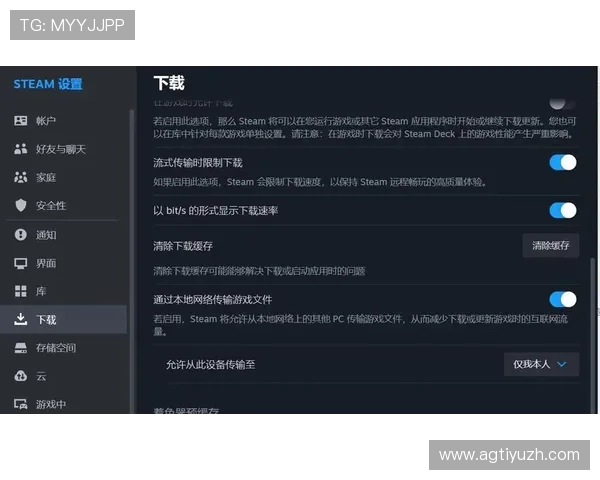Image resolution: width=600 pixels, height=480 pixels.
Task: Click the 下载 page heading
Action: pos(169,83)
